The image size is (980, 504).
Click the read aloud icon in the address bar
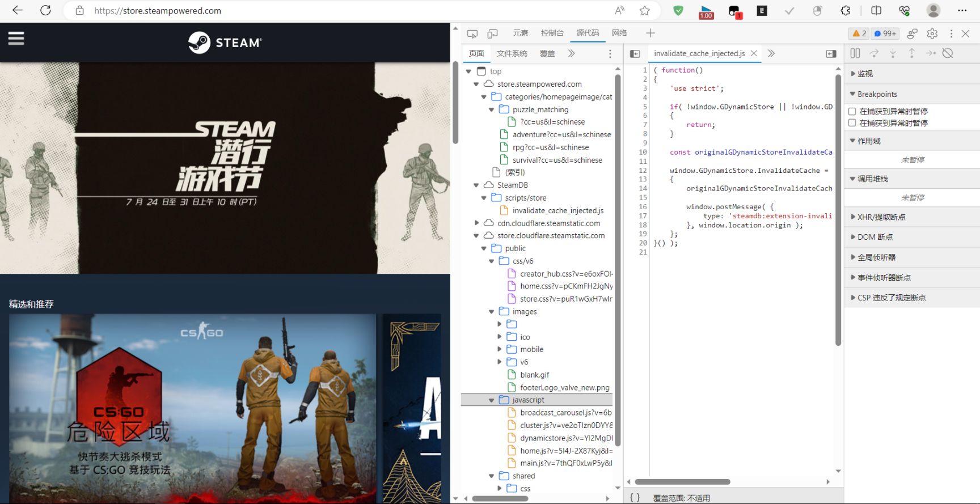pos(620,10)
